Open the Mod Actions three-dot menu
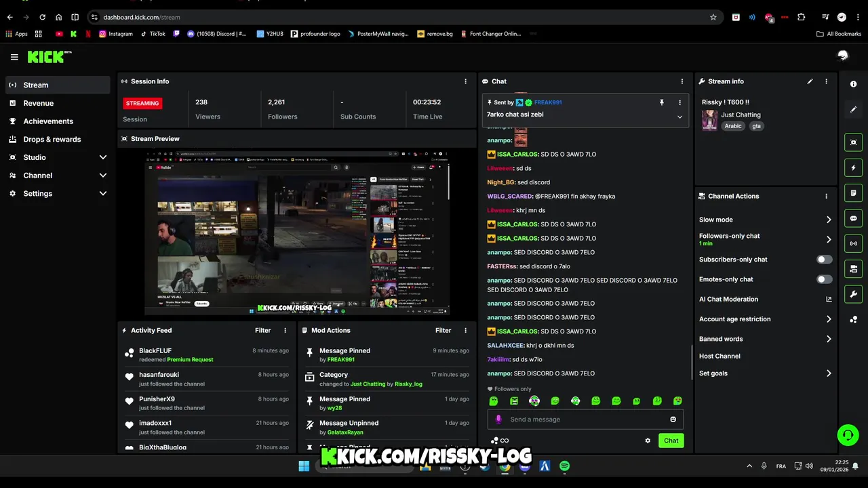This screenshot has width=868, height=488. pos(465,331)
